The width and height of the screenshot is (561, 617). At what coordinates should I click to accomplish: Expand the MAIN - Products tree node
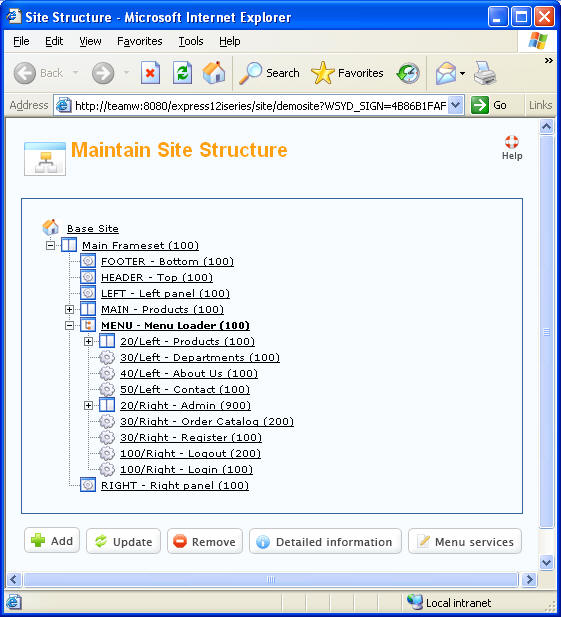(69, 310)
